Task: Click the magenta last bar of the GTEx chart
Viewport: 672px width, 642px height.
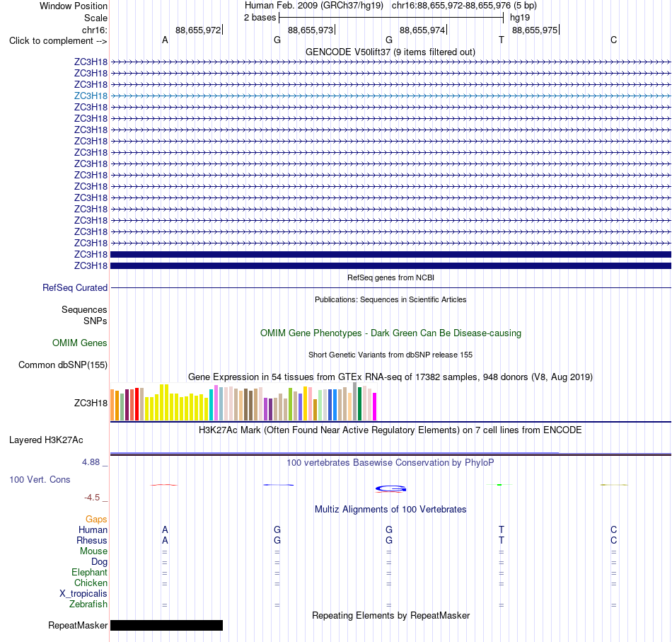Action: [x=375, y=406]
